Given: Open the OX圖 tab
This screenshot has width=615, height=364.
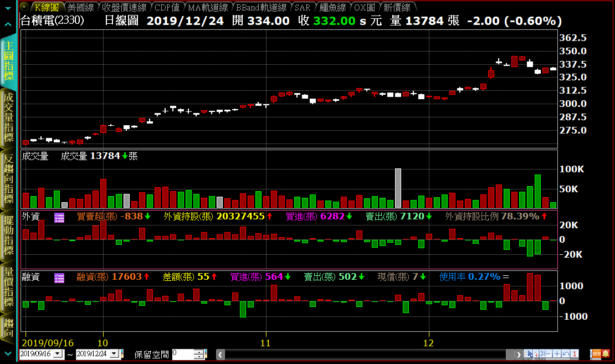Looking at the screenshot, I should point(365,7).
